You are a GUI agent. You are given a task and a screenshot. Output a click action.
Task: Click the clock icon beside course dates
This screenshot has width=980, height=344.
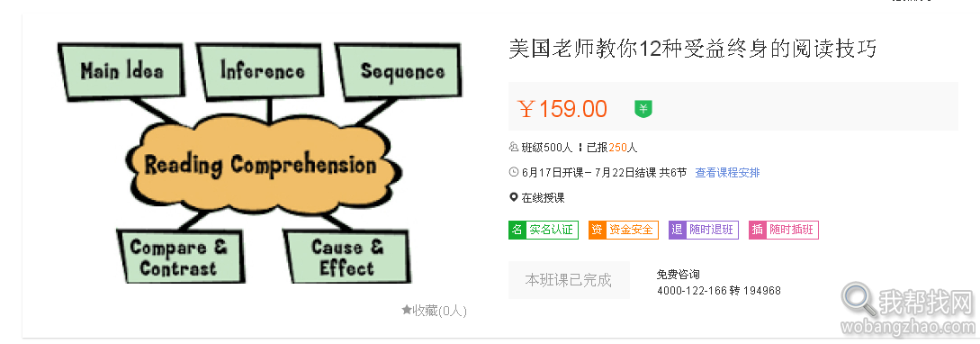[515, 173]
